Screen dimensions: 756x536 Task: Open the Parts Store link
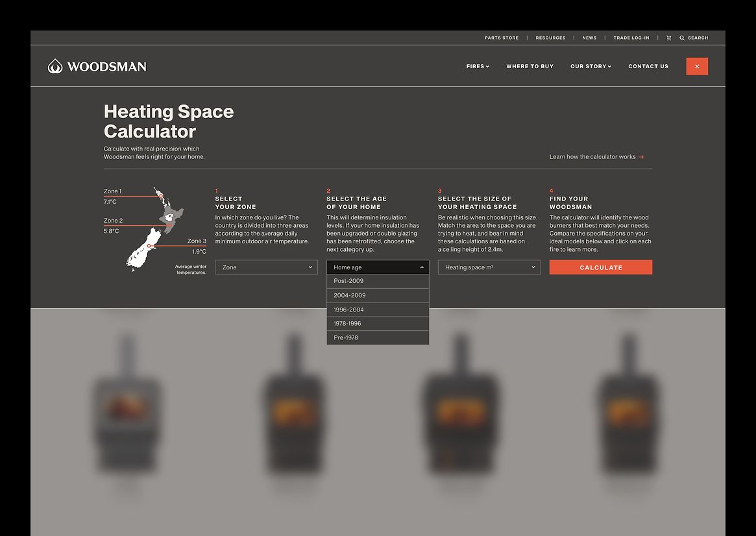click(502, 38)
